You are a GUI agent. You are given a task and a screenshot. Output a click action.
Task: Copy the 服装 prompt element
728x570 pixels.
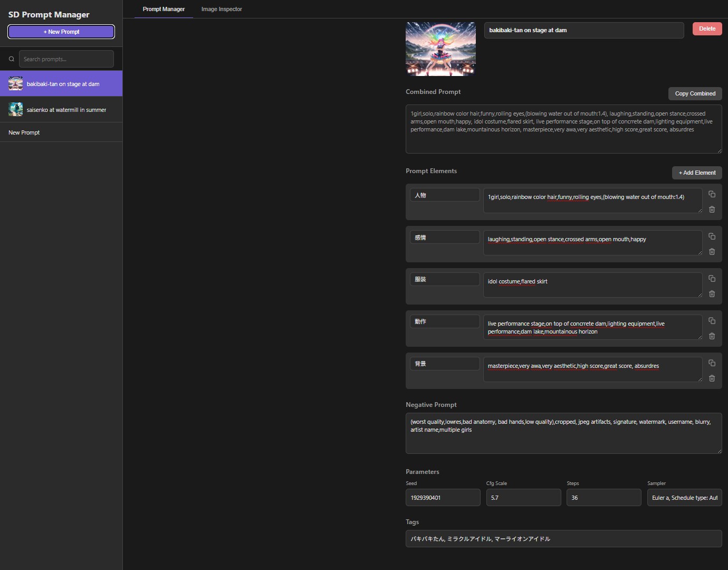(712, 279)
